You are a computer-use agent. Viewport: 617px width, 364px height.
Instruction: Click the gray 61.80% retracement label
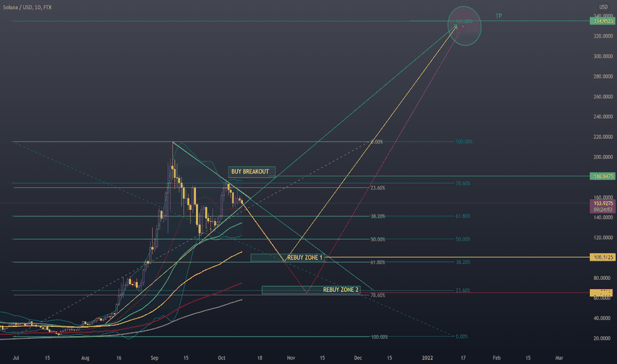pyautogui.click(x=378, y=263)
